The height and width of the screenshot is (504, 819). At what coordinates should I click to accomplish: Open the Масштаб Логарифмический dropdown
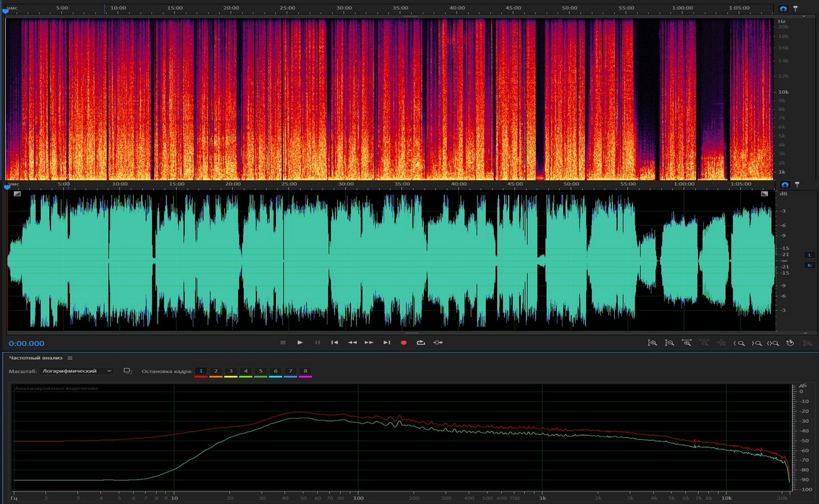pyautogui.click(x=76, y=371)
